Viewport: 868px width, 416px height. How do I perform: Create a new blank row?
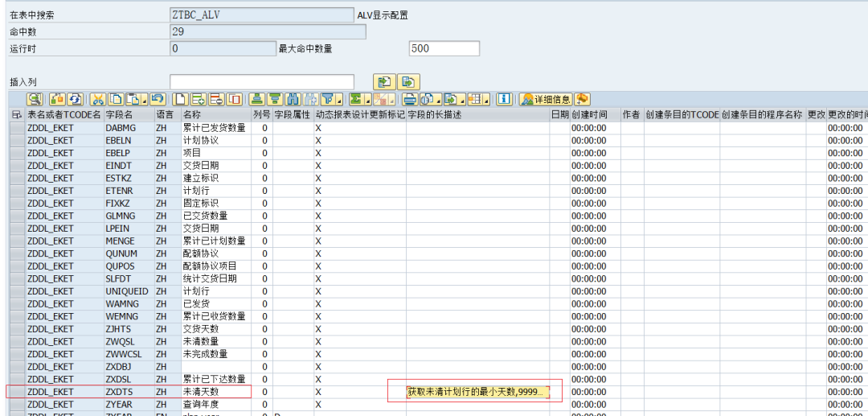tap(180, 99)
